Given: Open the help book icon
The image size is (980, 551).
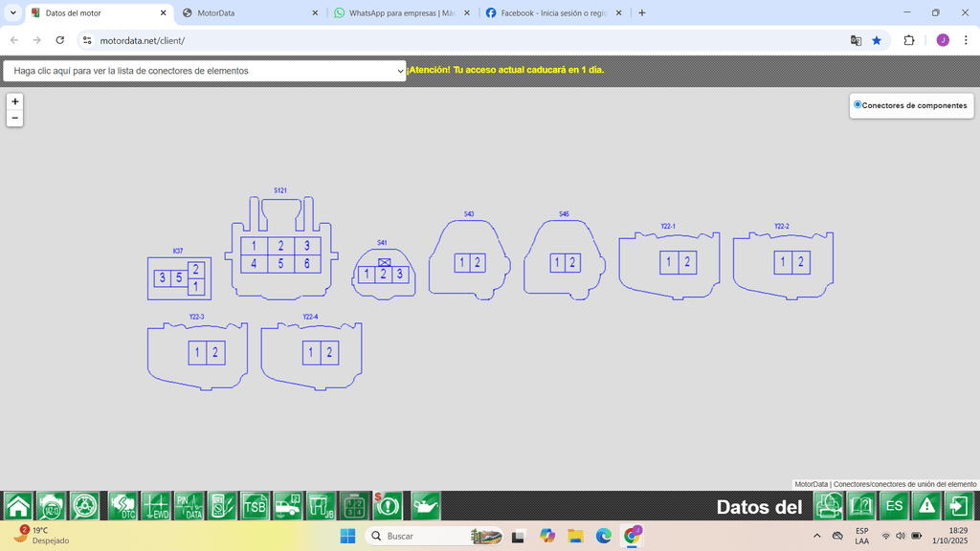Looking at the screenshot, I should (x=859, y=506).
